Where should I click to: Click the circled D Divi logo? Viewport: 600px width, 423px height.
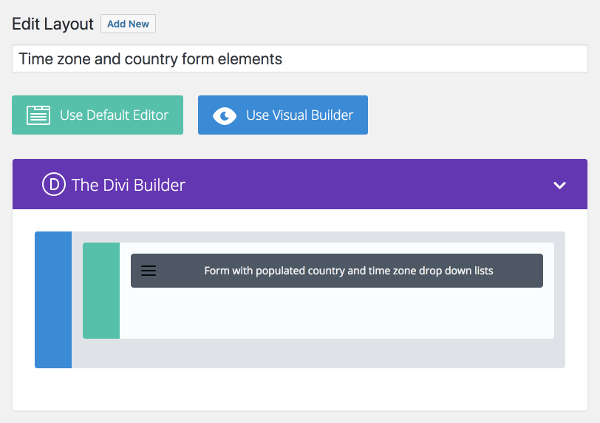pos(54,184)
